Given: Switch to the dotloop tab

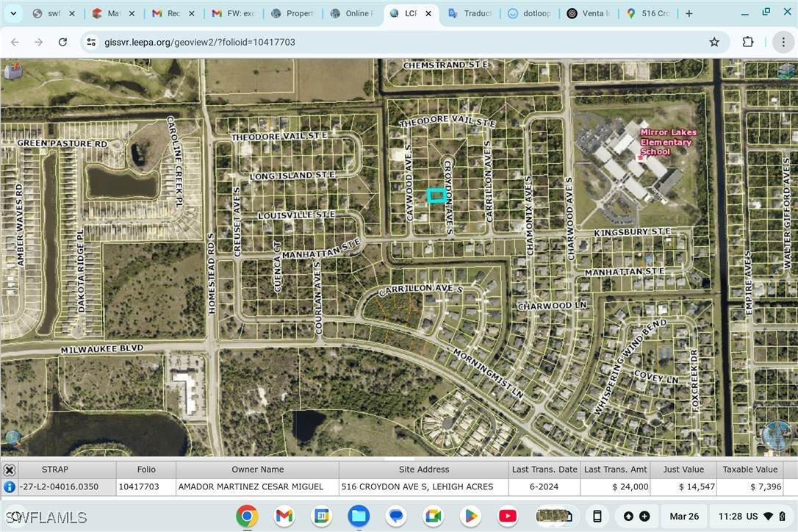Looking at the screenshot, I should [530, 13].
